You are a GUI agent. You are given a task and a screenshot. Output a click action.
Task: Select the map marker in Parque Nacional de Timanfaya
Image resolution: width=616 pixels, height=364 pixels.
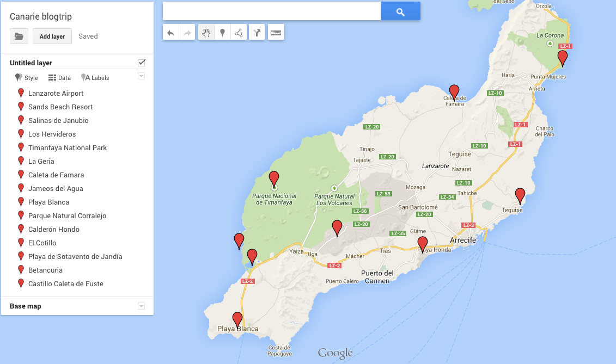point(274,180)
